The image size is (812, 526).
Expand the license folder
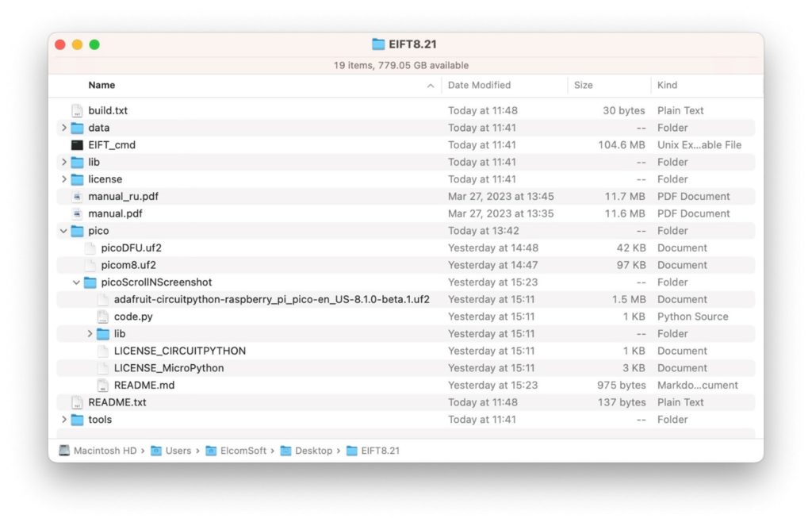[64, 179]
